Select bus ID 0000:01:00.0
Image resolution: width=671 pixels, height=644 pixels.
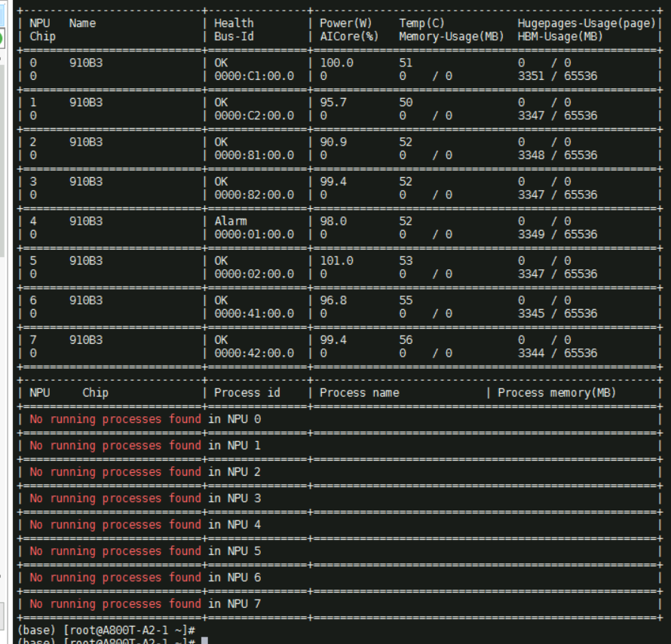pos(254,235)
